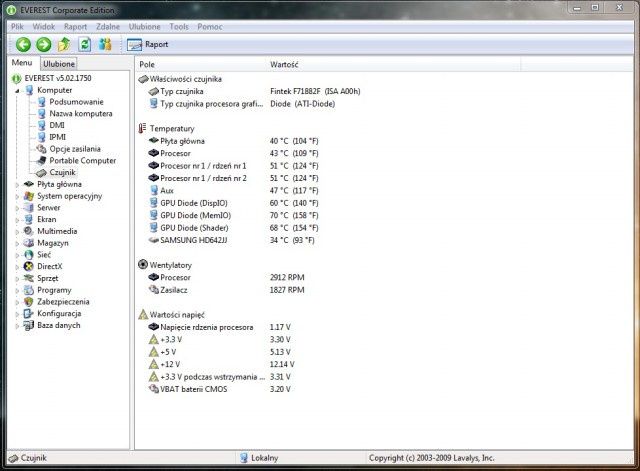This screenshot has height=471, width=640.
Task: Open the Widok menu
Action: 44,27
